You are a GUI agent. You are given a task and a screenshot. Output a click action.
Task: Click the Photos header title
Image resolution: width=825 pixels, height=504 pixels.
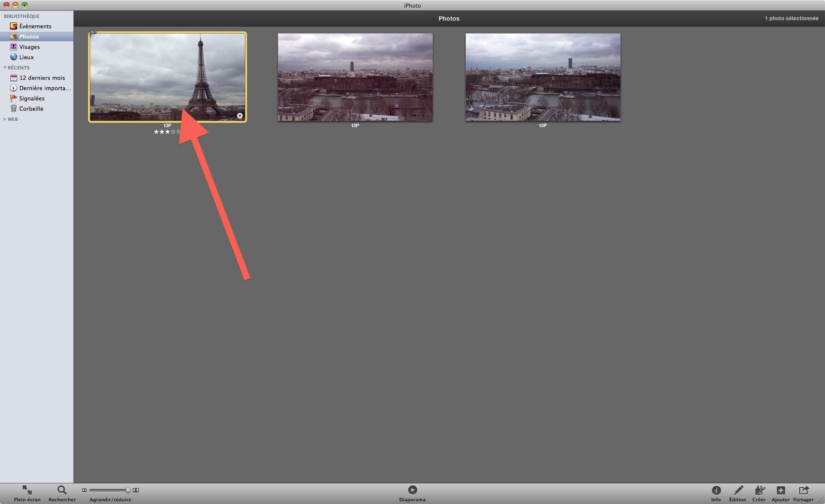[x=449, y=18]
